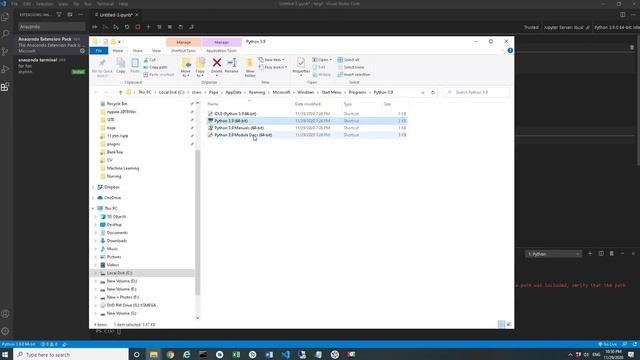Open Explorer view in VS Code activity bar

pyautogui.click(x=5, y=17)
